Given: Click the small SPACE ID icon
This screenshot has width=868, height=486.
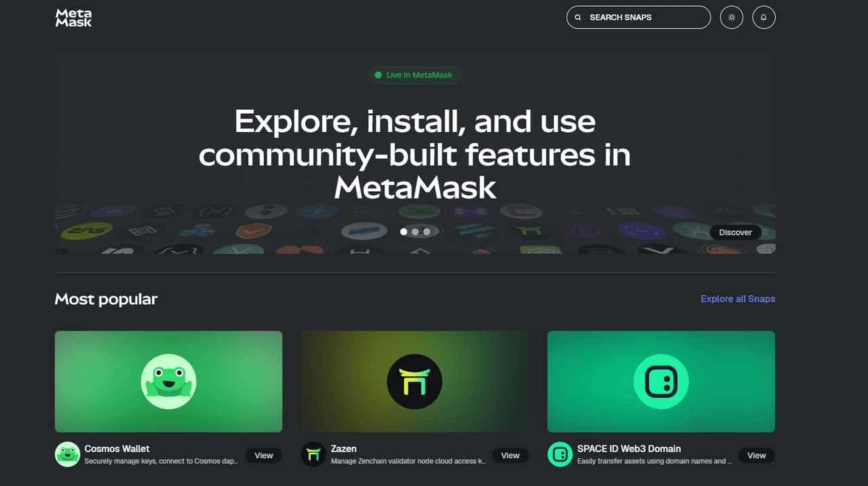Looking at the screenshot, I should pos(560,454).
